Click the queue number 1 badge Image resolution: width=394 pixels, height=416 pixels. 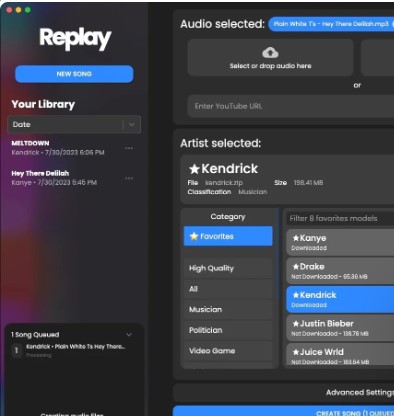[16, 350]
